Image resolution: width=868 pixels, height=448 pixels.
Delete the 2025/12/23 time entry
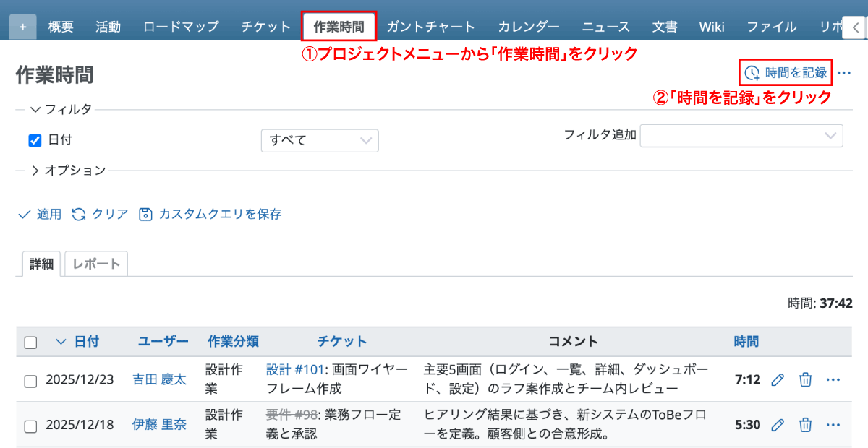pyautogui.click(x=805, y=380)
